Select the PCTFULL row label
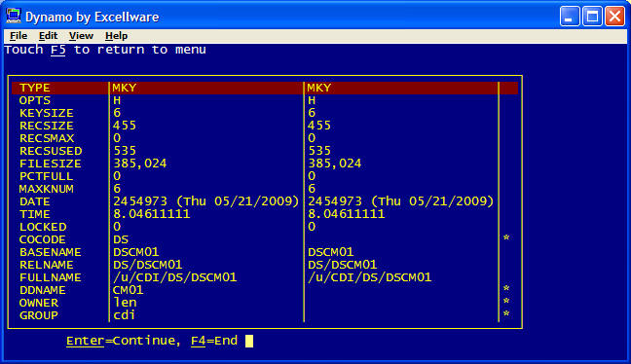 47,176
